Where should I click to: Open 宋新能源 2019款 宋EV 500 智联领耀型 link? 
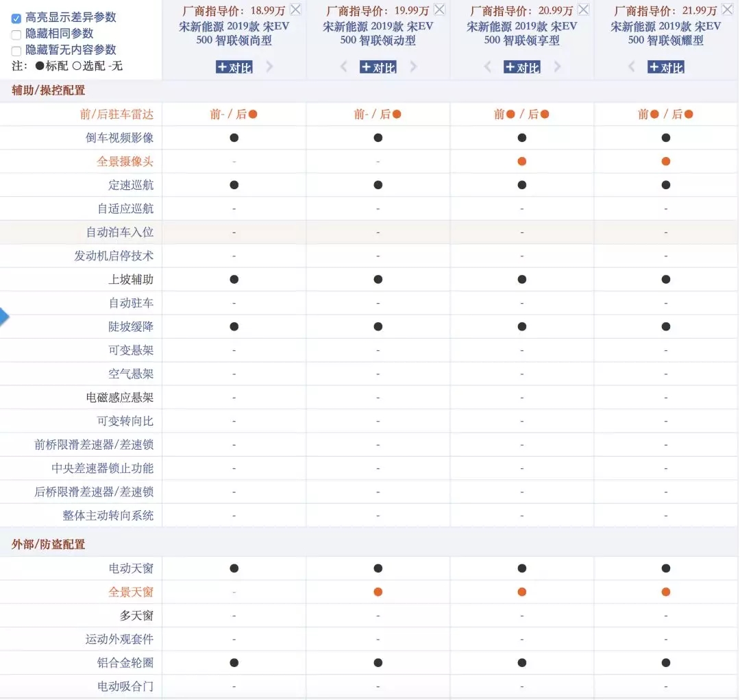coord(666,33)
